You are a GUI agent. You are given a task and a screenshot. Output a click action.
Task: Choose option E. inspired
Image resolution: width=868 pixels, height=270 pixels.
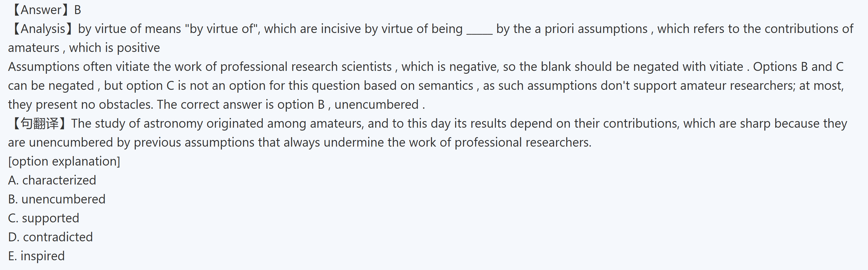(36, 256)
